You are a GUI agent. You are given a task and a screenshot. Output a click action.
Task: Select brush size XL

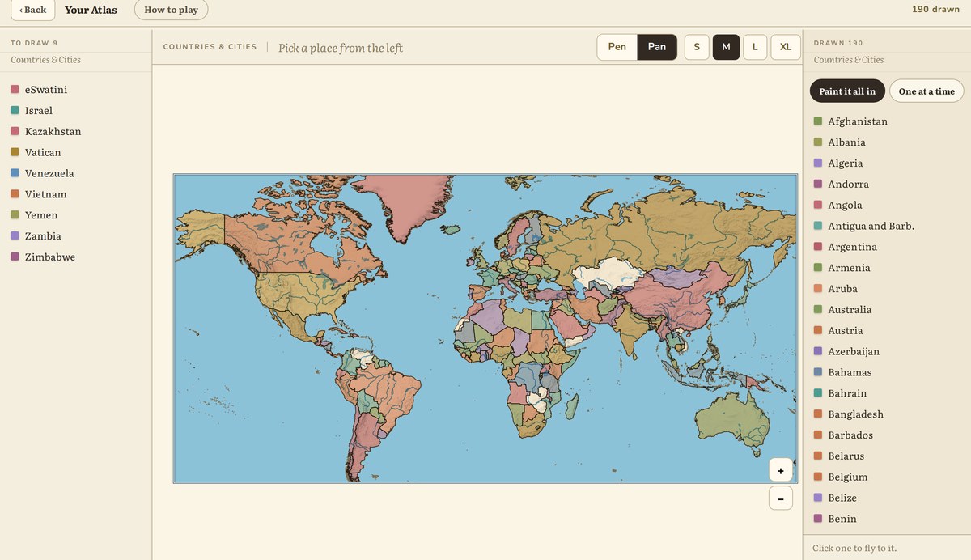(x=786, y=47)
